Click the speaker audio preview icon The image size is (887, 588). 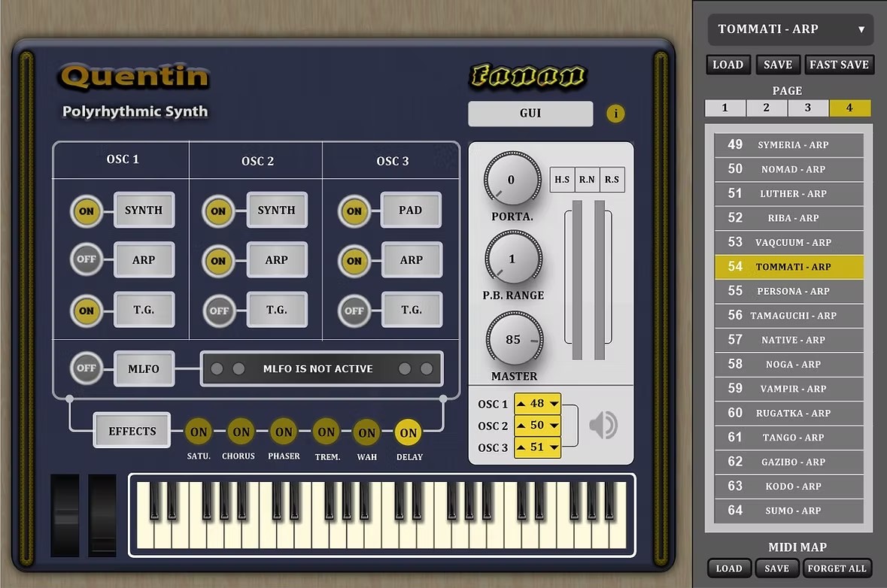click(603, 425)
